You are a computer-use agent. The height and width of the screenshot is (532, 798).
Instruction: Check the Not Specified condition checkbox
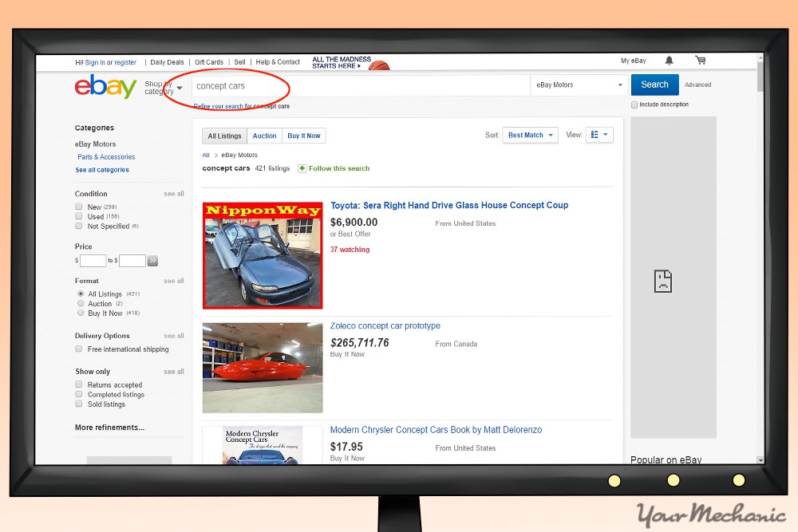click(79, 226)
